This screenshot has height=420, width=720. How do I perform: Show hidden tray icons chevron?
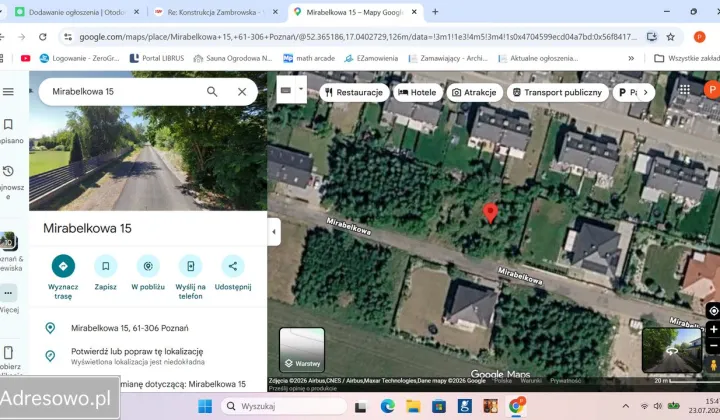[x=625, y=406]
